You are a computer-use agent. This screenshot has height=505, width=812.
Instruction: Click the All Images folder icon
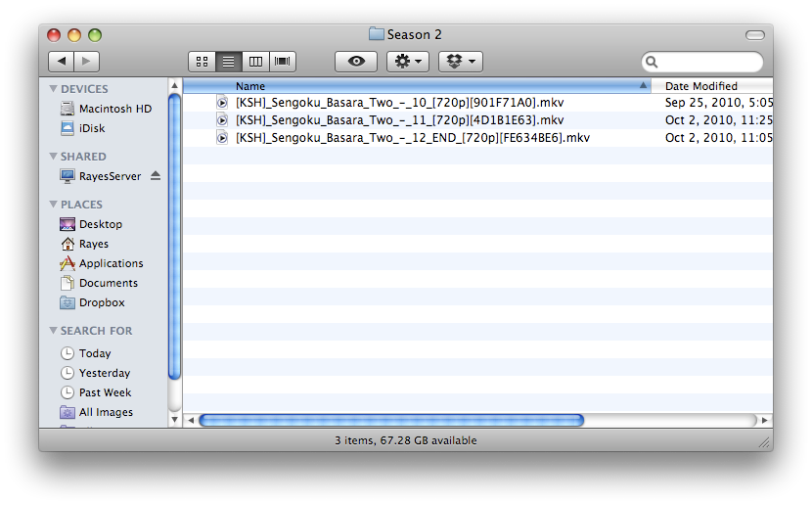(x=68, y=412)
